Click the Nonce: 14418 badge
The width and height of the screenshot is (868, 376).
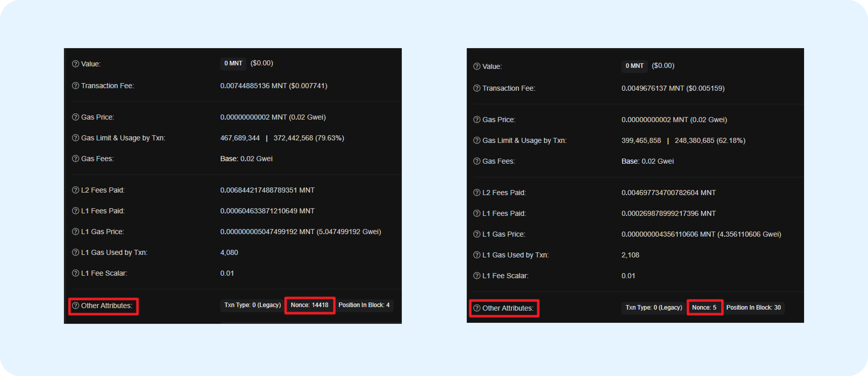pos(309,305)
